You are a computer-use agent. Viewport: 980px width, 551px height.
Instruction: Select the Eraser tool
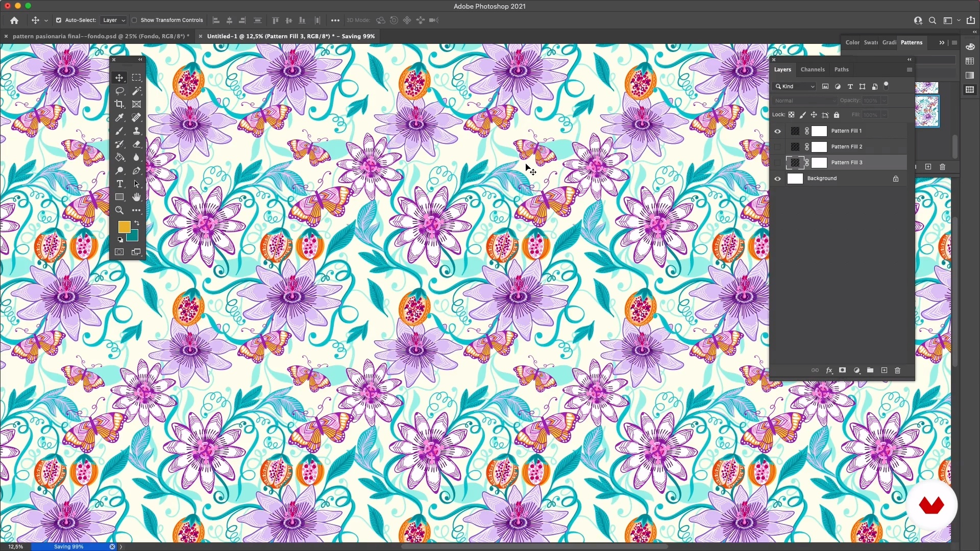[x=136, y=144]
